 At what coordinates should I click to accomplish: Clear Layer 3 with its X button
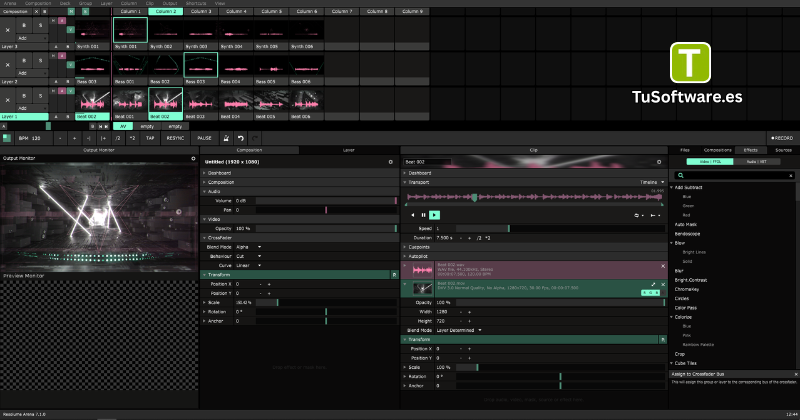[8, 30]
